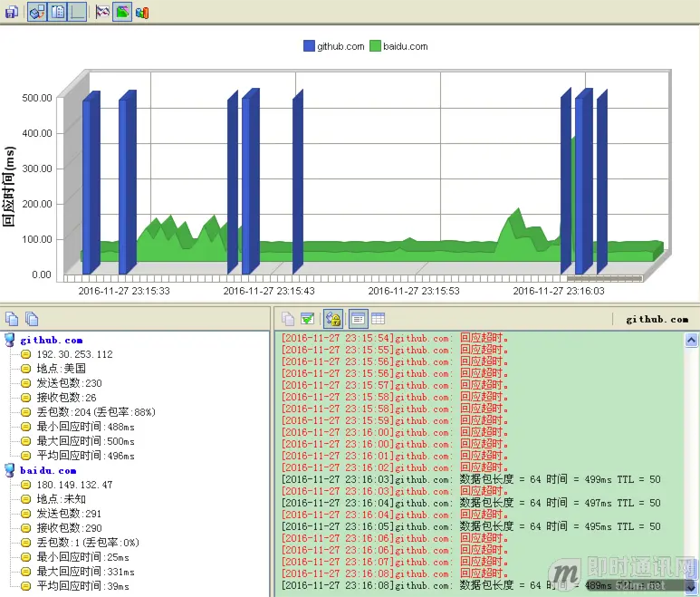Switch to the line chart type
The image size is (700, 597).
(102, 12)
